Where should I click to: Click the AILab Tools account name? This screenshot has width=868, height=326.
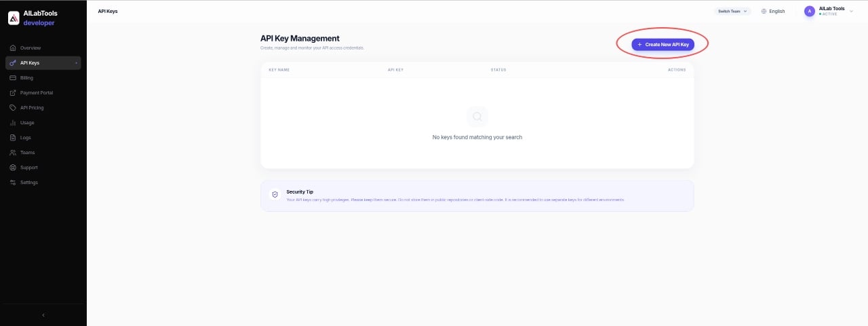pos(831,9)
